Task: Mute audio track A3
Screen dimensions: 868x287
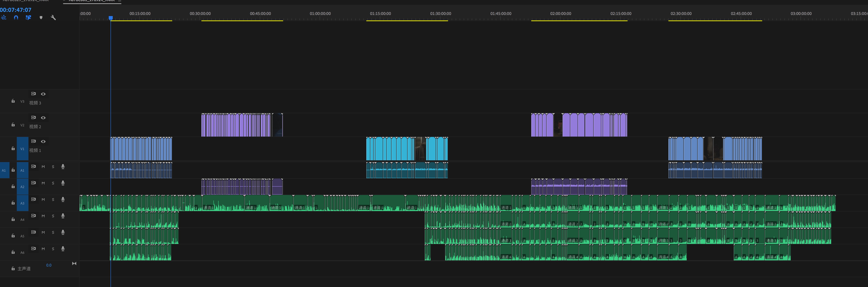Action: (x=43, y=200)
